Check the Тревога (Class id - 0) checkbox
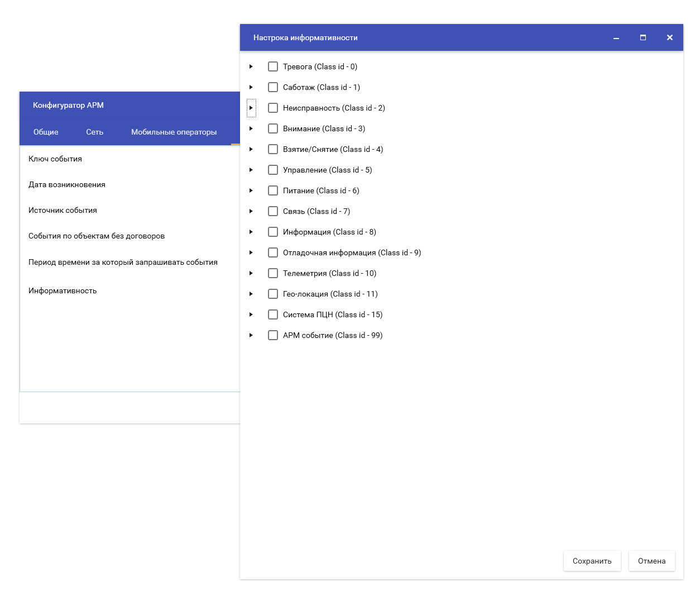 (x=273, y=66)
